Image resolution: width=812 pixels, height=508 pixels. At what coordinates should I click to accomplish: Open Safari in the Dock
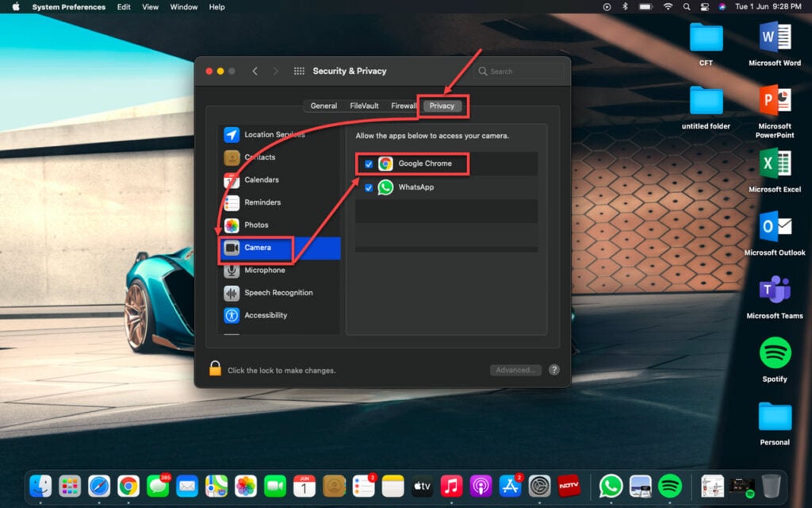pos(99,487)
